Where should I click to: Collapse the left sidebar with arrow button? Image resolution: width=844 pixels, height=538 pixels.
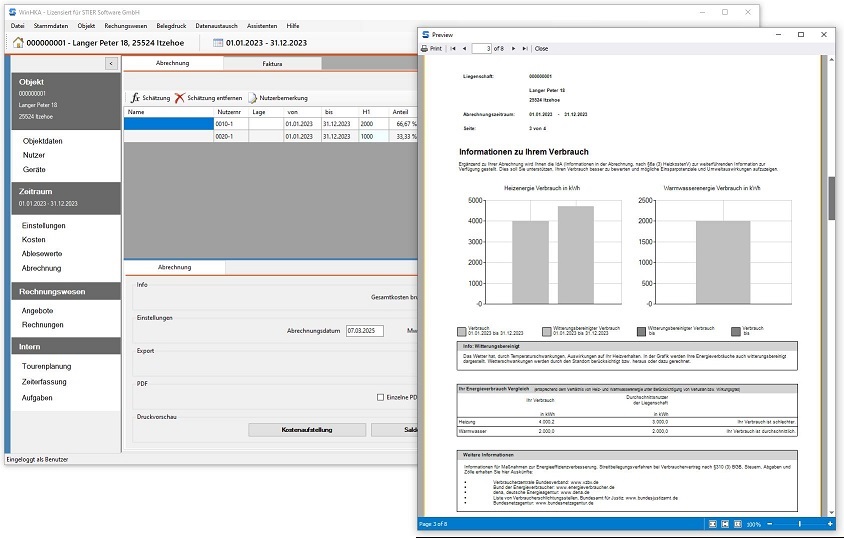pos(110,63)
